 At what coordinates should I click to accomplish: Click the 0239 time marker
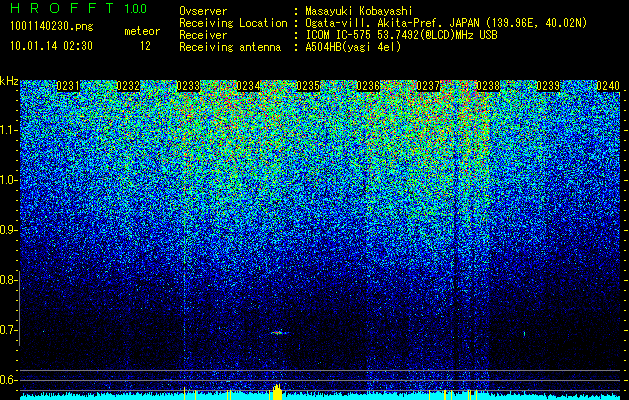(548, 86)
